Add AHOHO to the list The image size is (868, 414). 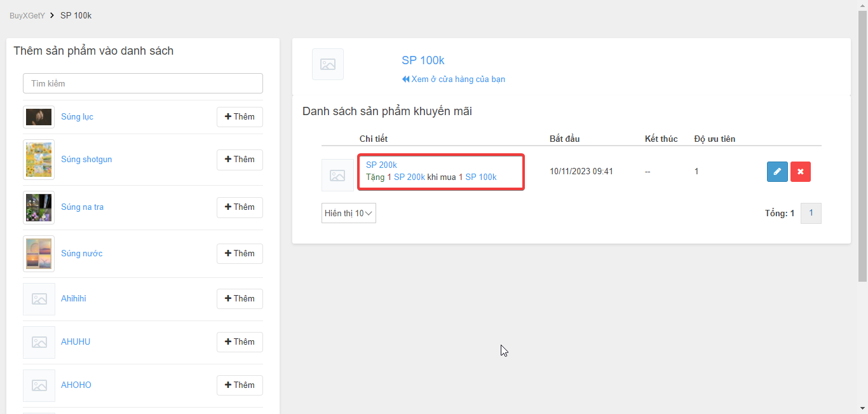click(240, 385)
